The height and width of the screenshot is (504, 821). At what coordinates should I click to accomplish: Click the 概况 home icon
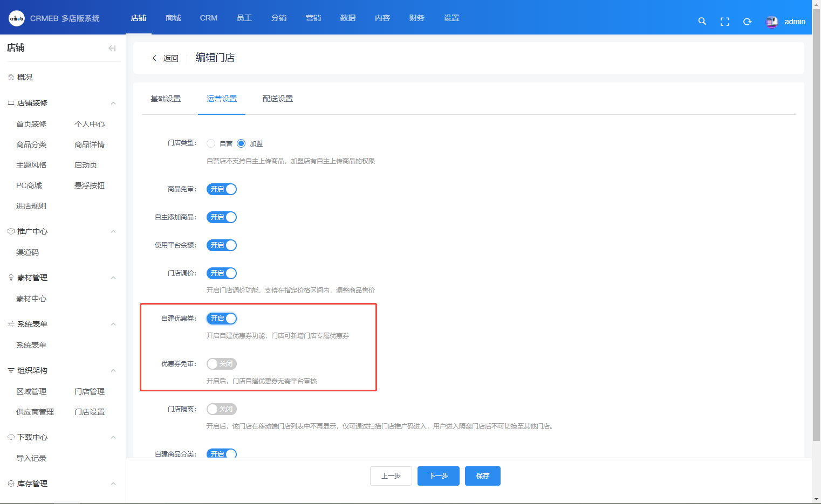(x=11, y=77)
